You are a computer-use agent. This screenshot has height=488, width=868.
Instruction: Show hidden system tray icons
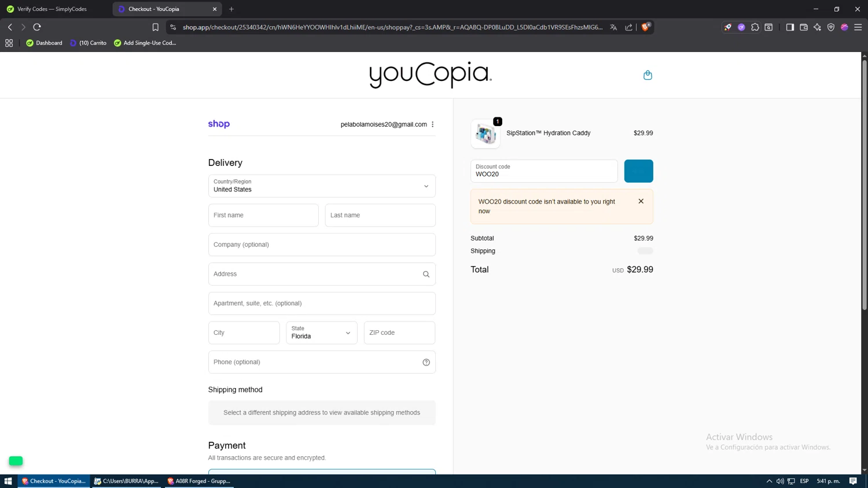[x=769, y=481]
